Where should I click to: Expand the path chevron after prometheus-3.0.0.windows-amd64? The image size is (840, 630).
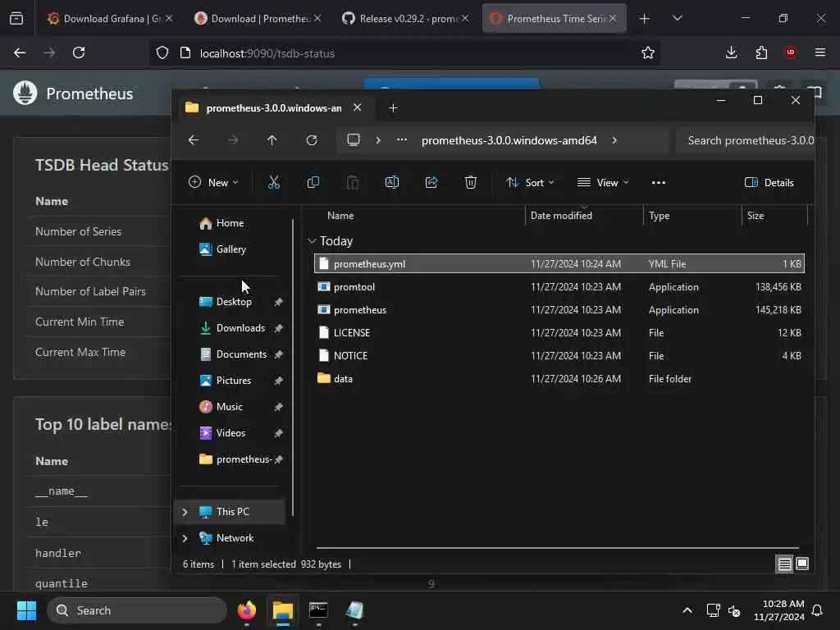[614, 140]
